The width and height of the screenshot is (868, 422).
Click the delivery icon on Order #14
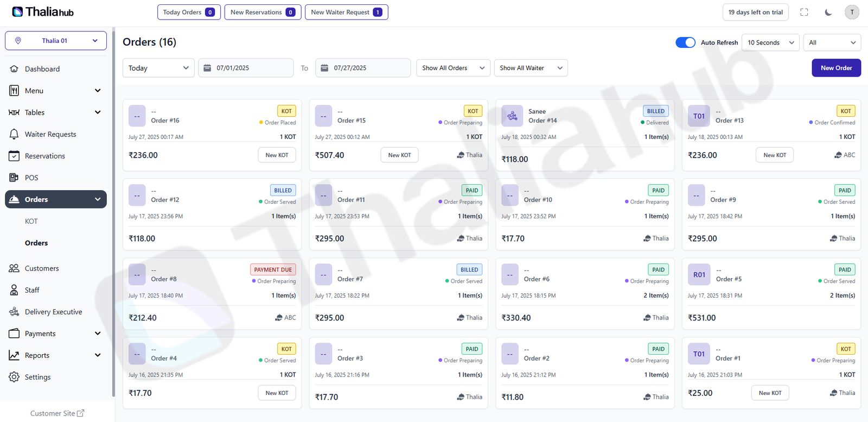pos(512,116)
